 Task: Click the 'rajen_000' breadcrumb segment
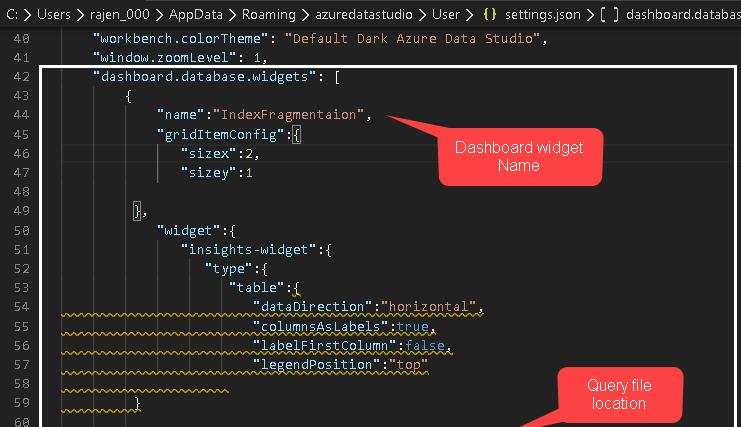click(x=120, y=15)
